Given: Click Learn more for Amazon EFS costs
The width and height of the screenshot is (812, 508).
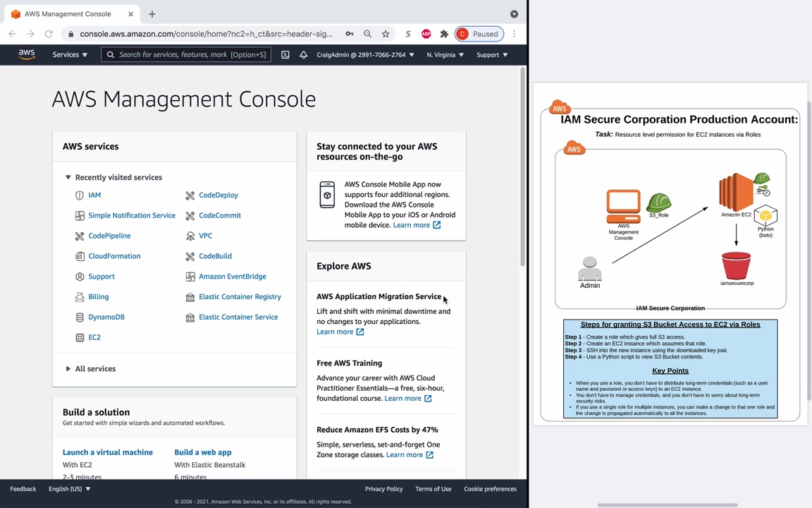Looking at the screenshot, I should (x=410, y=454).
